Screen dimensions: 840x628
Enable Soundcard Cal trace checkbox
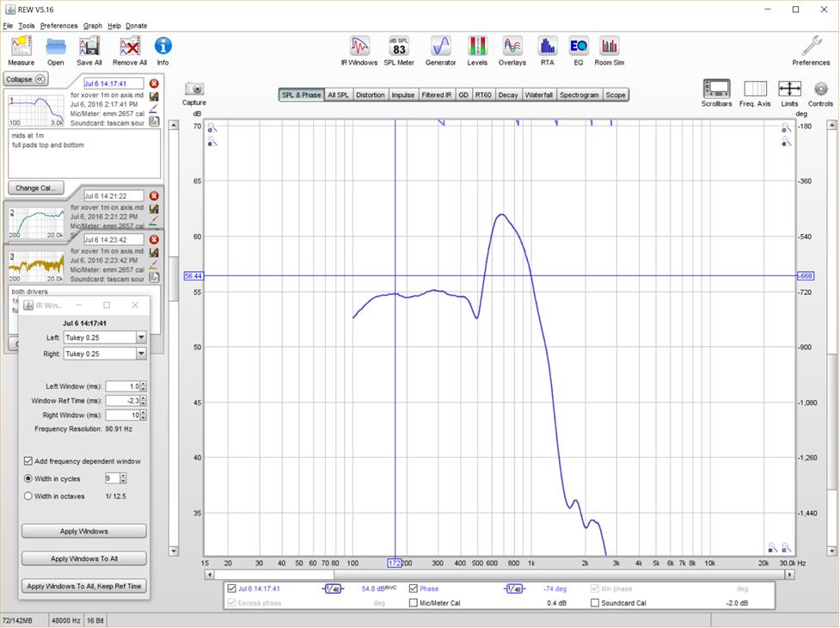[x=595, y=603]
